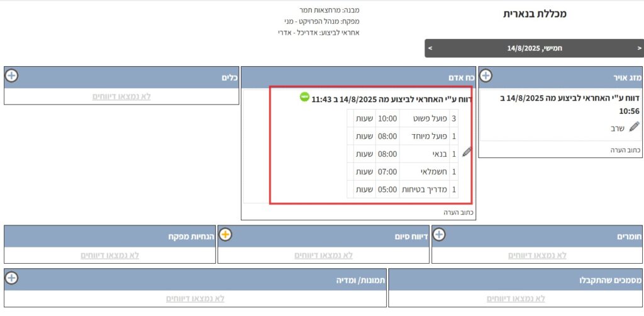
Task: Click לא נמצאו דיווחים under הנחיות מפקח
Action: (110, 255)
